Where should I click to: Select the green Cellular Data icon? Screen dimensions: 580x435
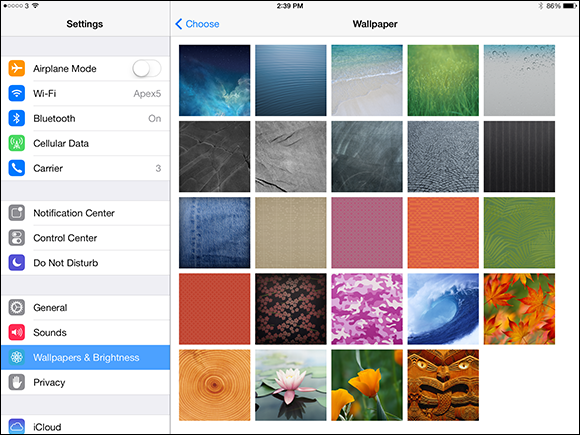pos(17,143)
